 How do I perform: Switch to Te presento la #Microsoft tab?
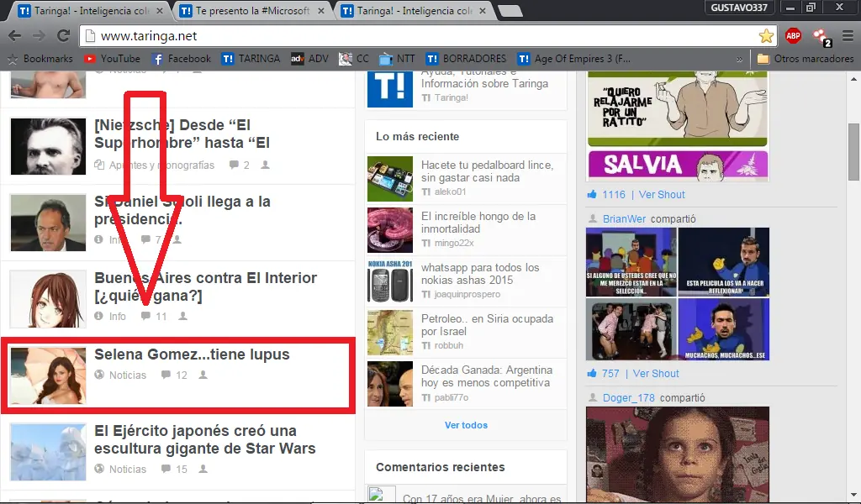pos(252,10)
